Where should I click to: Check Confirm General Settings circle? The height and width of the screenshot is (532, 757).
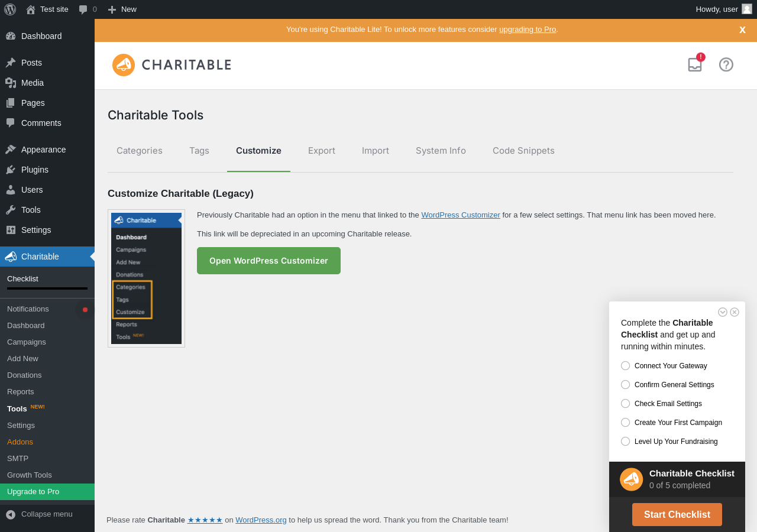pyautogui.click(x=625, y=385)
